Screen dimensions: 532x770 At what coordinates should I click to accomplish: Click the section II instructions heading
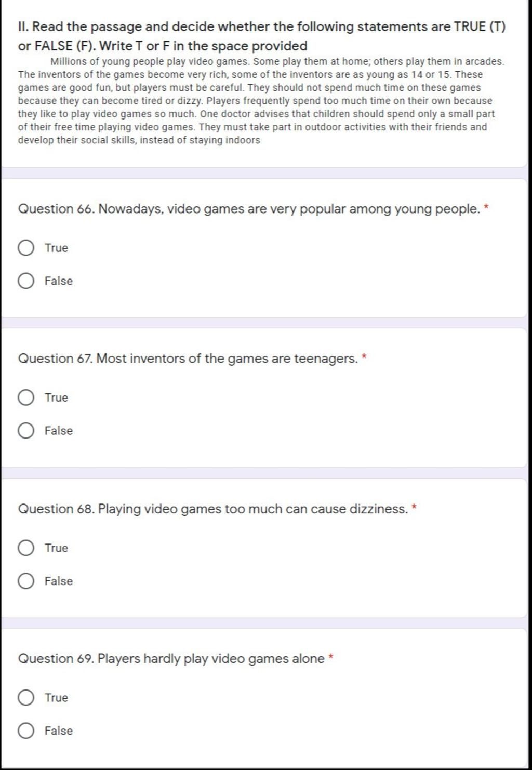click(262, 36)
